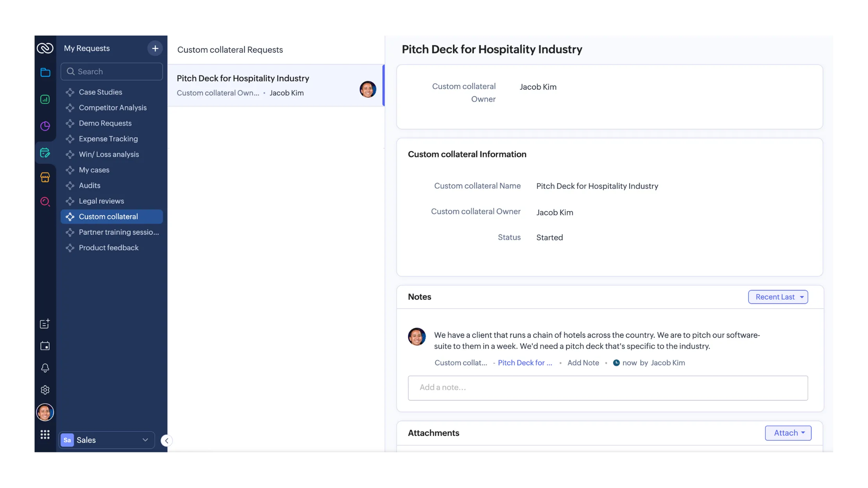This screenshot has height=488, width=868.
Task: Open the Case Studies section
Action: (100, 92)
